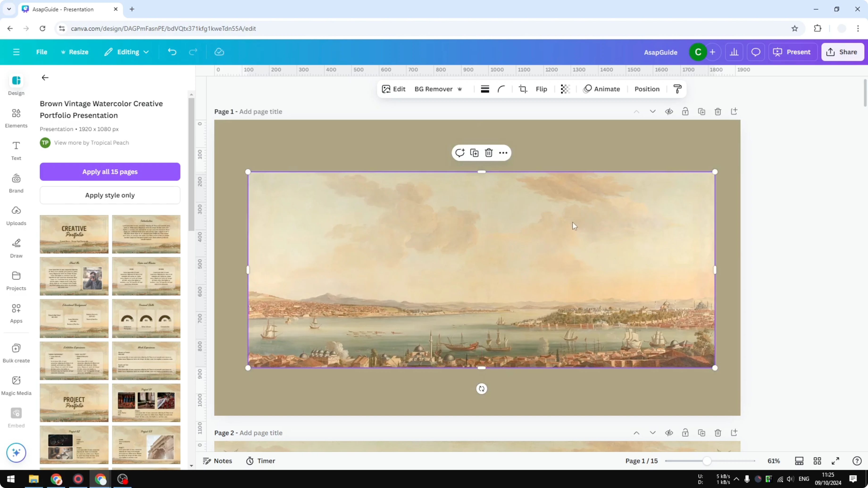This screenshot has width=868, height=488.
Task: Show hidden system tray icons
Action: tap(737, 479)
